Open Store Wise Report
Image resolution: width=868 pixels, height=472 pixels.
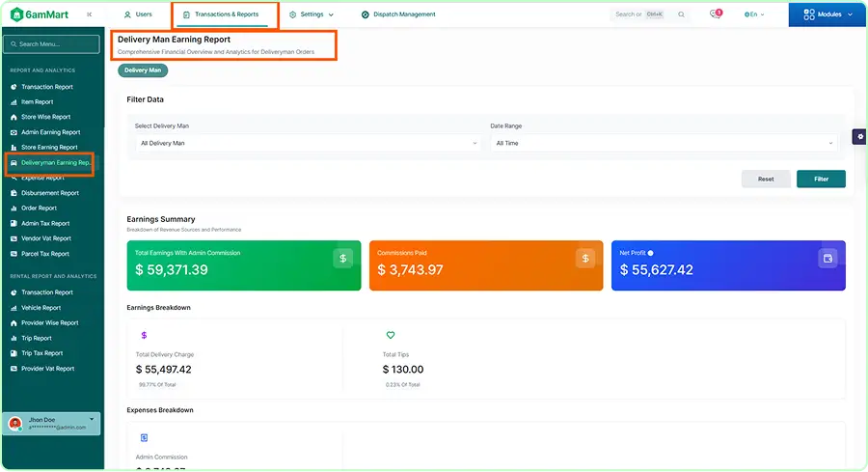point(45,117)
